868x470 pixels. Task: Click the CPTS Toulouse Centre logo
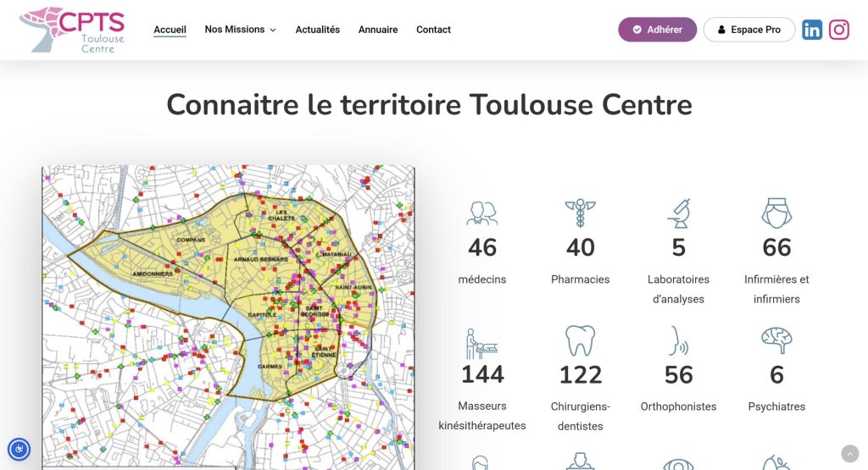tap(72, 30)
